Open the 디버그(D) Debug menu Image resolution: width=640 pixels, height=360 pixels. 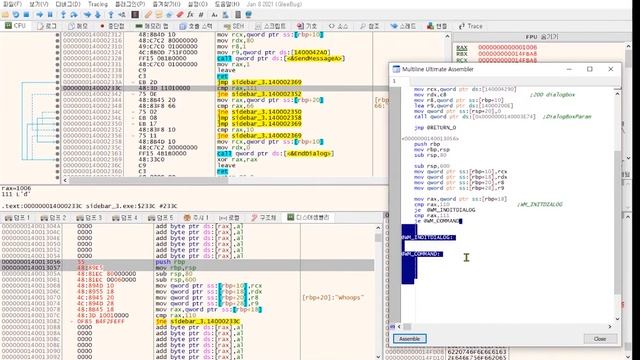68,4
